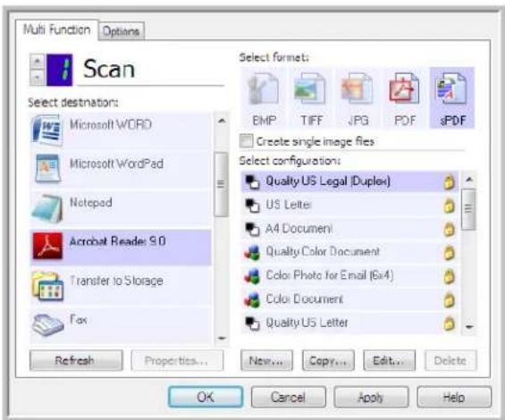The image size is (505, 420).
Task: Click lock icon on Color Document row
Action: (x=449, y=299)
